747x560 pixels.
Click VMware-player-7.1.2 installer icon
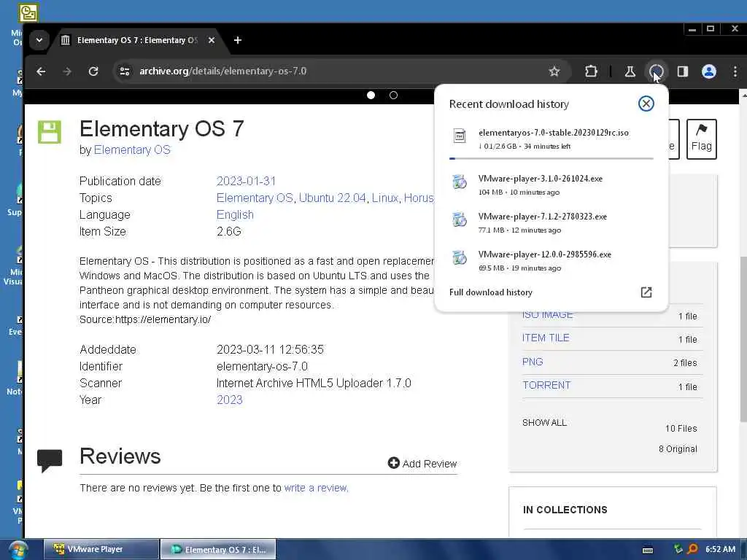(x=460, y=219)
